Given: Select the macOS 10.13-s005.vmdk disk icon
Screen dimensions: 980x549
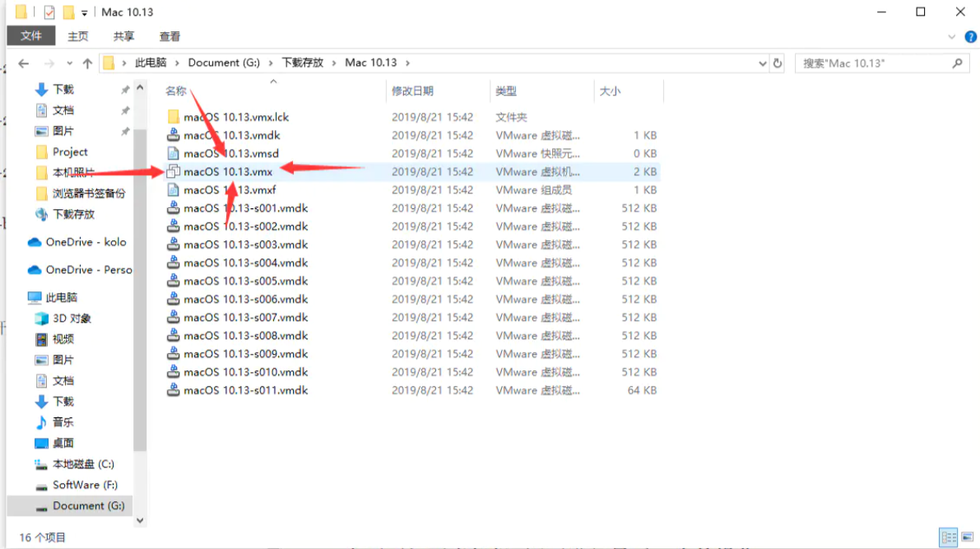Looking at the screenshot, I should point(173,281).
